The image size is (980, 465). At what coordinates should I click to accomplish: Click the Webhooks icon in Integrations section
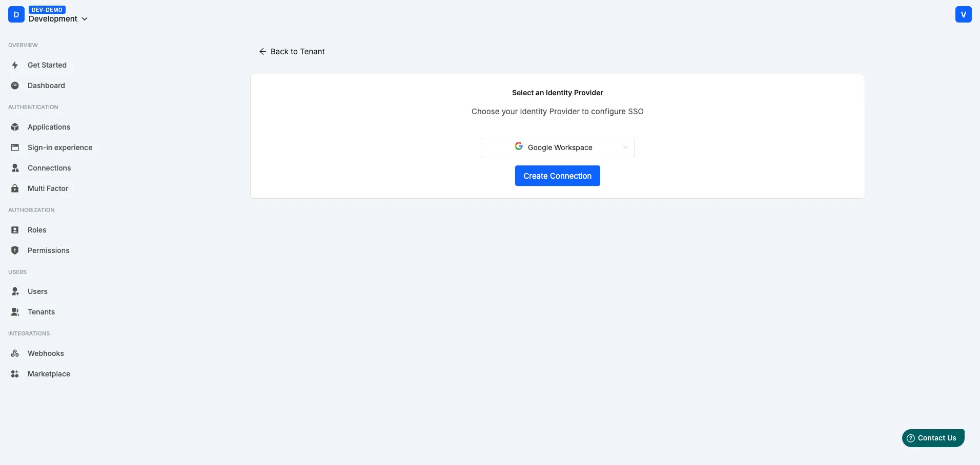[x=15, y=353]
